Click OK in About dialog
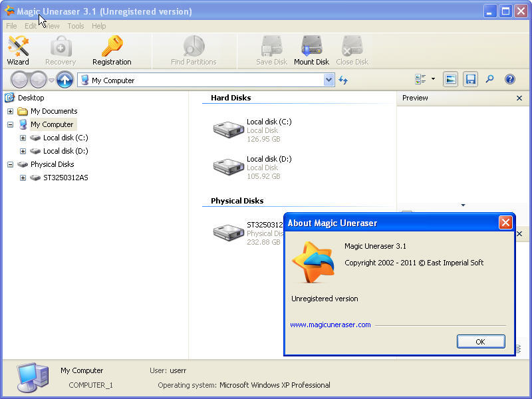Viewport: 532px width, 399px height. tap(480, 341)
